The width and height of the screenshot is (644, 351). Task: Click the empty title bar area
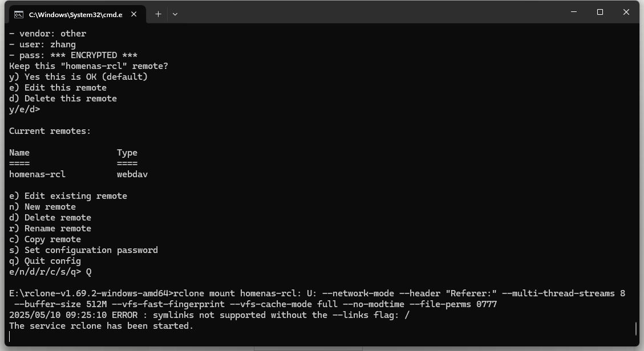point(370,13)
